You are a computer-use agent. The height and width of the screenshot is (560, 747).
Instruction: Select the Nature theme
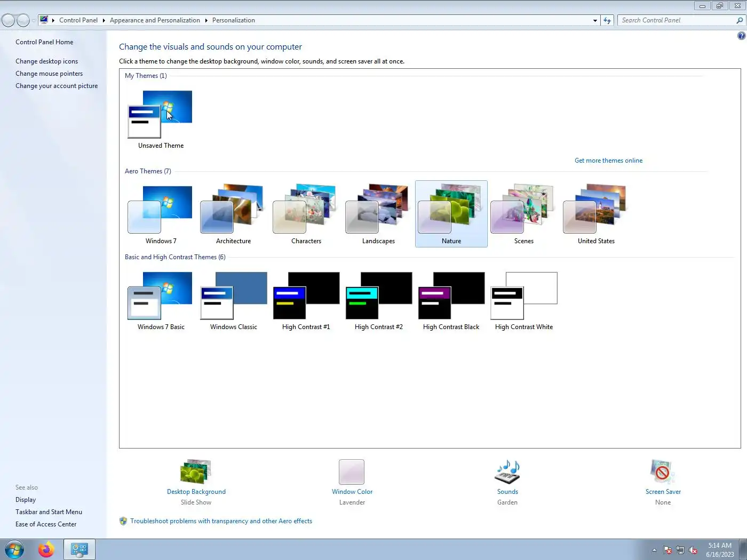451,214
